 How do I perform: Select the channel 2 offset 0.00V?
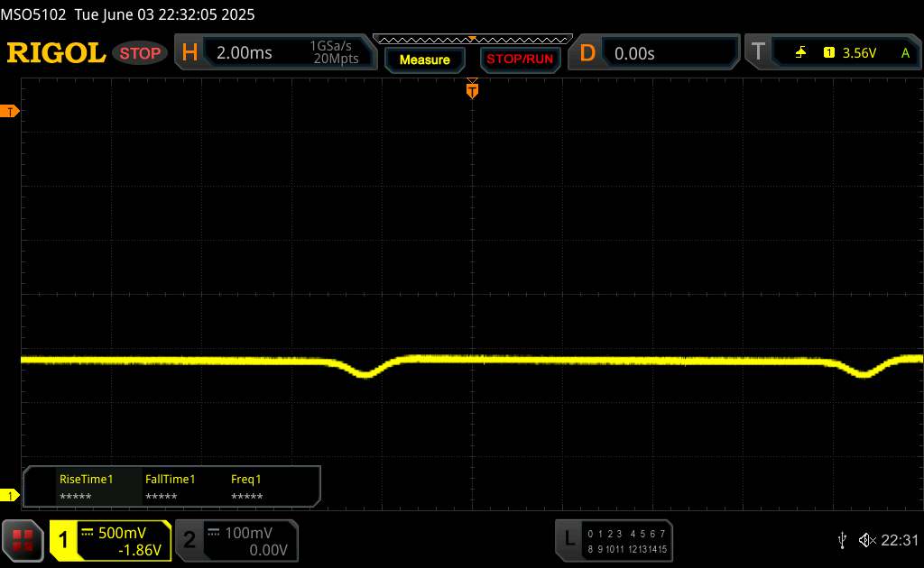click(268, 550)
